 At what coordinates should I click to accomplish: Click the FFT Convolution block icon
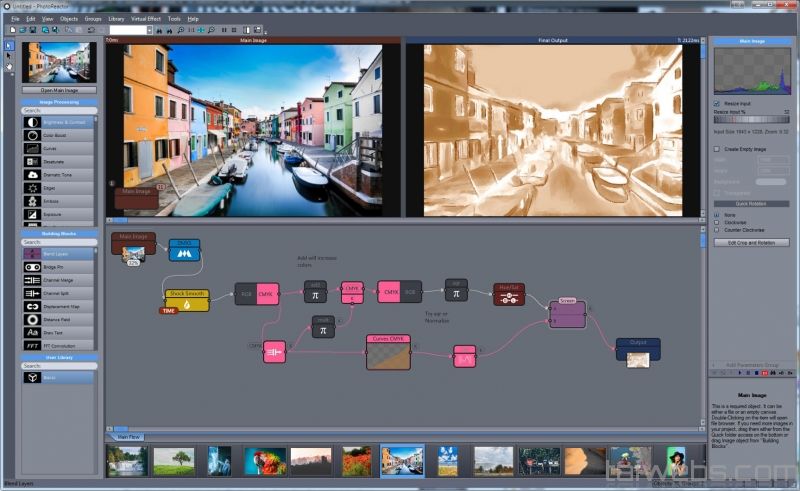(32, 345)
